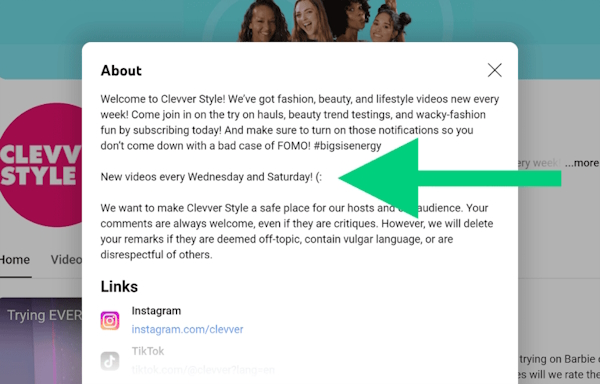This screenshot has height=384, width=600.
Task: Select the green arrow annotation
Action: coord(450,179)
